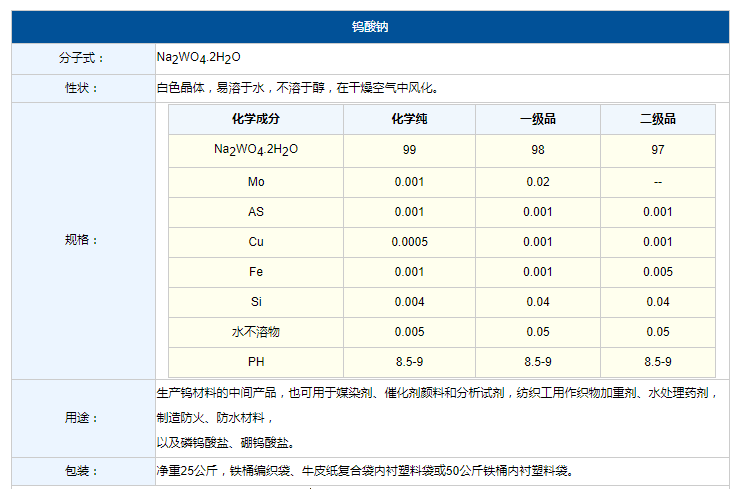The height and width of the screenshot is (489, 745).
Task: Click the Mo row label cell
Action: 256,182
